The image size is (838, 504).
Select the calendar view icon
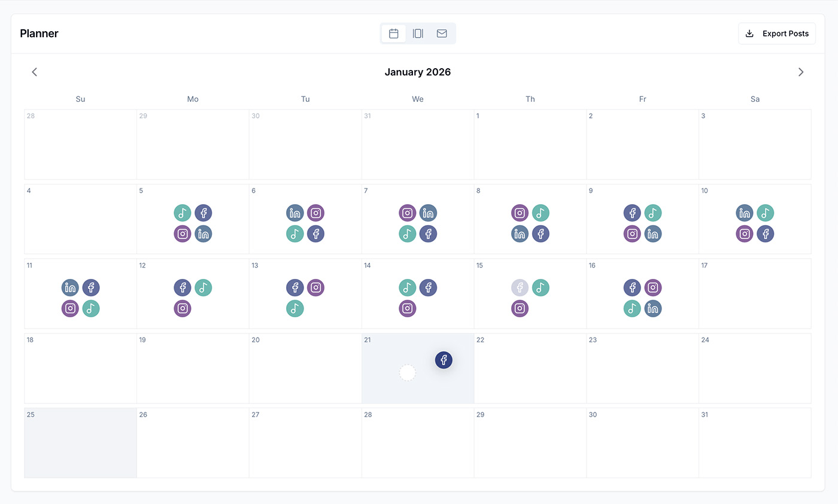coord(393,34)
